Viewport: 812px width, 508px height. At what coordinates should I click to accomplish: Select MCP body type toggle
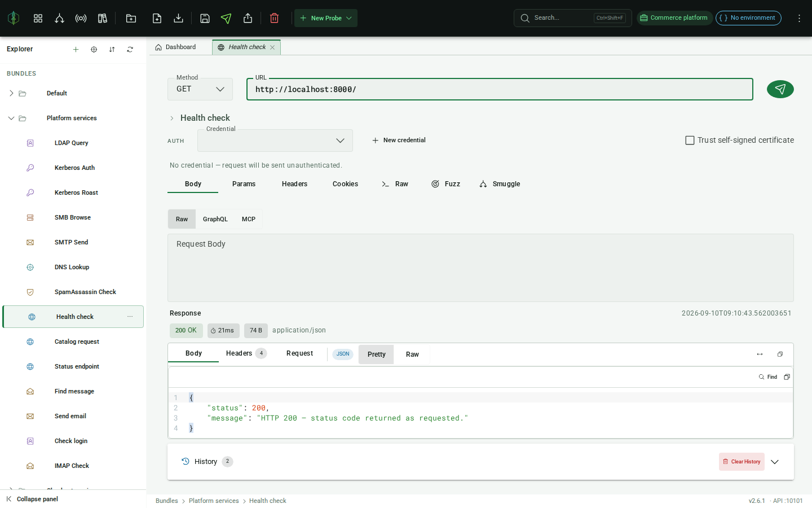(x=249, y=219)
